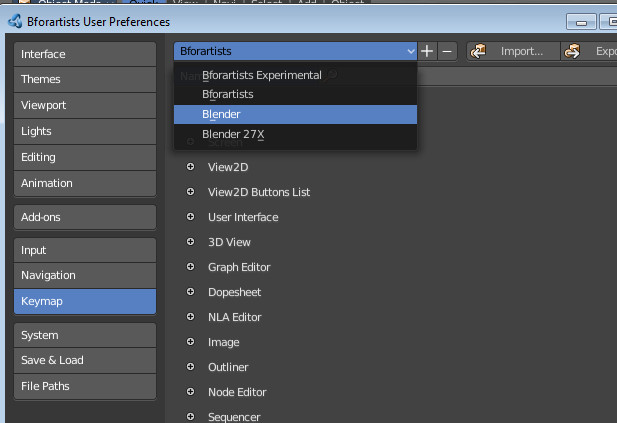This screenshot has height=423, width=617.
Task: Switch to the Themes preferences tab
Action: tap(85, 79)
